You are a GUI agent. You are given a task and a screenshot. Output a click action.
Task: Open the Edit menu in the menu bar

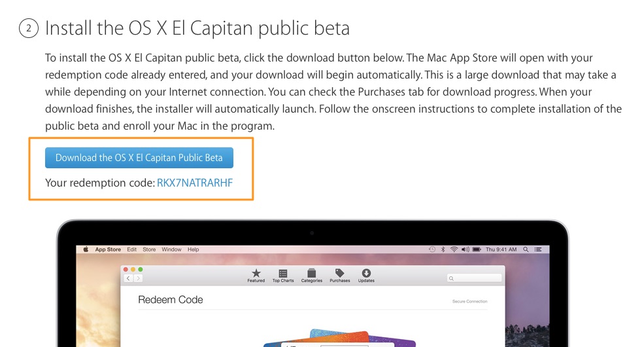132,249
